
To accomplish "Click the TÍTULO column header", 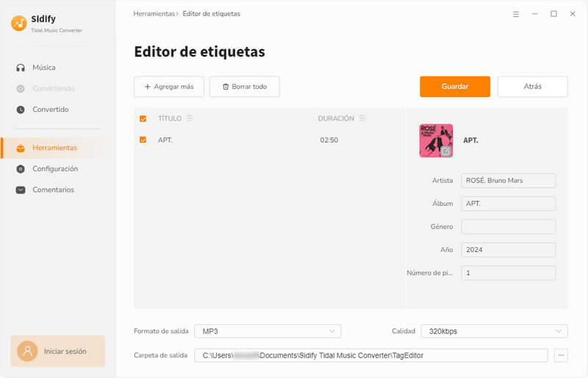I will [x=170, y=118].
